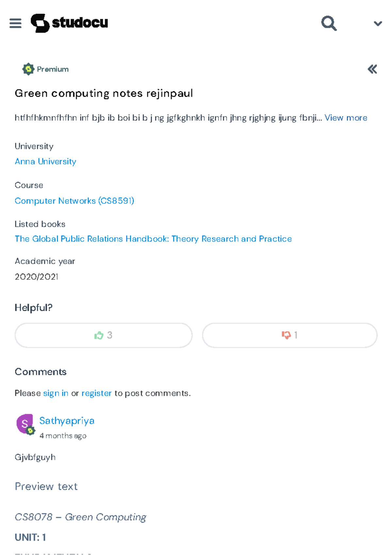Expand the top-right chevron menu
The height and width of the screenshot is (555, 392).
click(377, 23)
